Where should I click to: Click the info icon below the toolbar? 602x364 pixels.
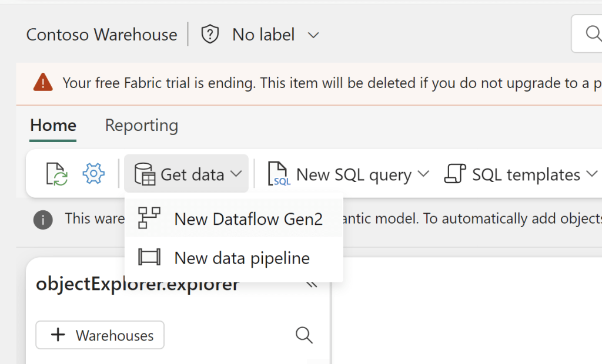(42, 220)
